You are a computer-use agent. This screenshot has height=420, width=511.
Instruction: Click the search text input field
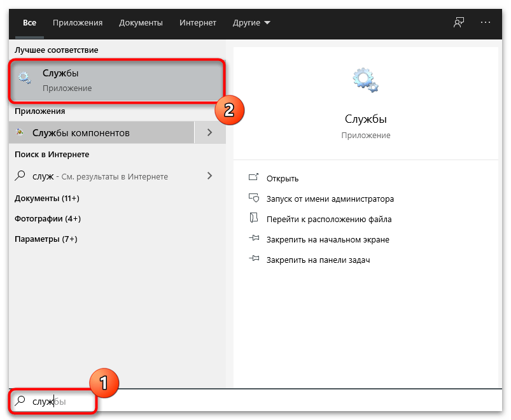(255, 402)
